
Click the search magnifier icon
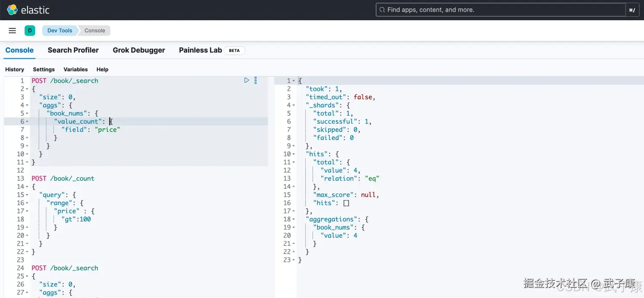pos(382,10)
